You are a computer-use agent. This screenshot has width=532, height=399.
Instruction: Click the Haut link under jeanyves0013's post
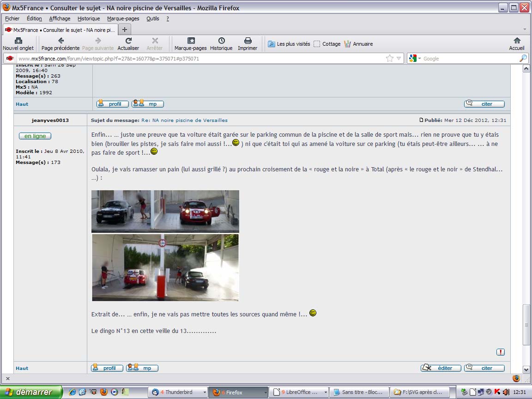pos(22,368)
